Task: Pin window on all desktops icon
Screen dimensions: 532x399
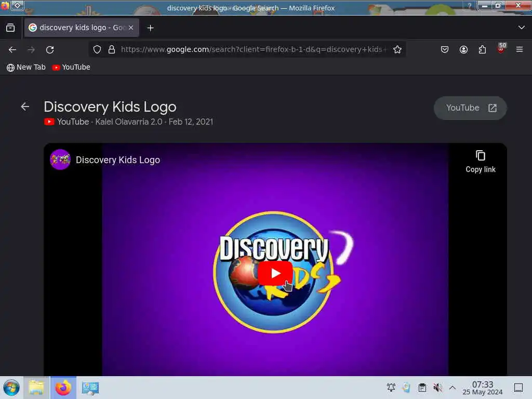Action: pyautogui.click(x=17, y=5)
